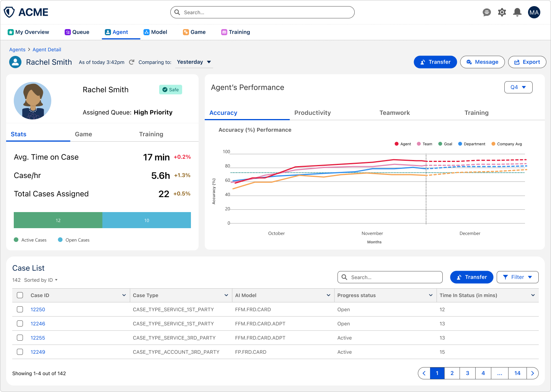Switch to Training navigation tab
The height and width of the screenshot is (392, 551).
point(236,32)
